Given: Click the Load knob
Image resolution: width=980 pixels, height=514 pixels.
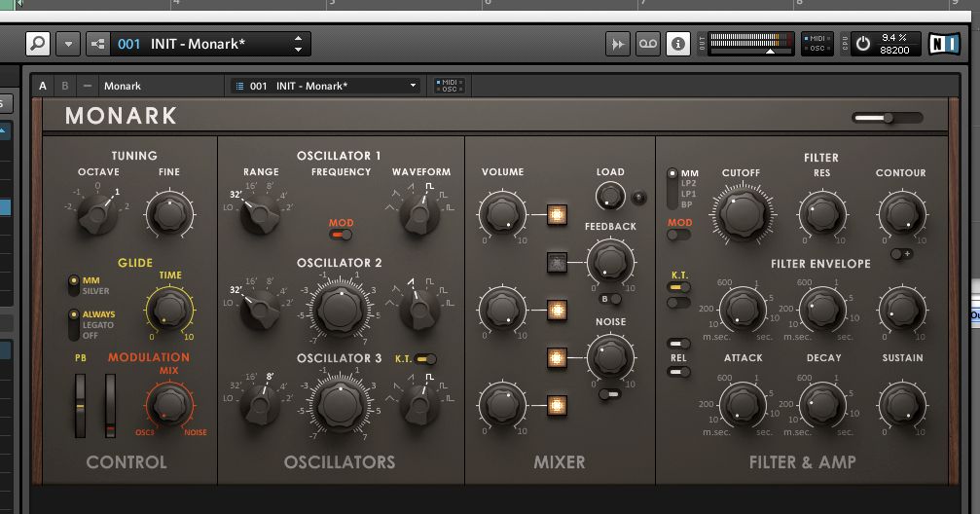Looking at the screenshot, I should (610, 197).
